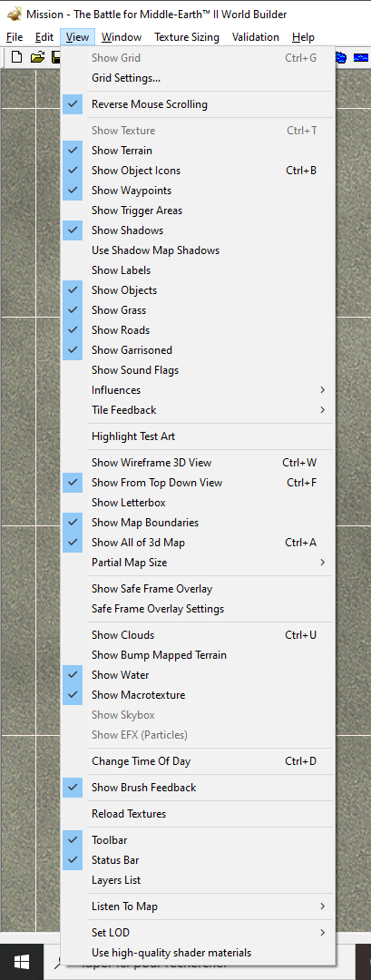
Task: Click the Save disk toolbar icon
Action: [x=56, y=57]
